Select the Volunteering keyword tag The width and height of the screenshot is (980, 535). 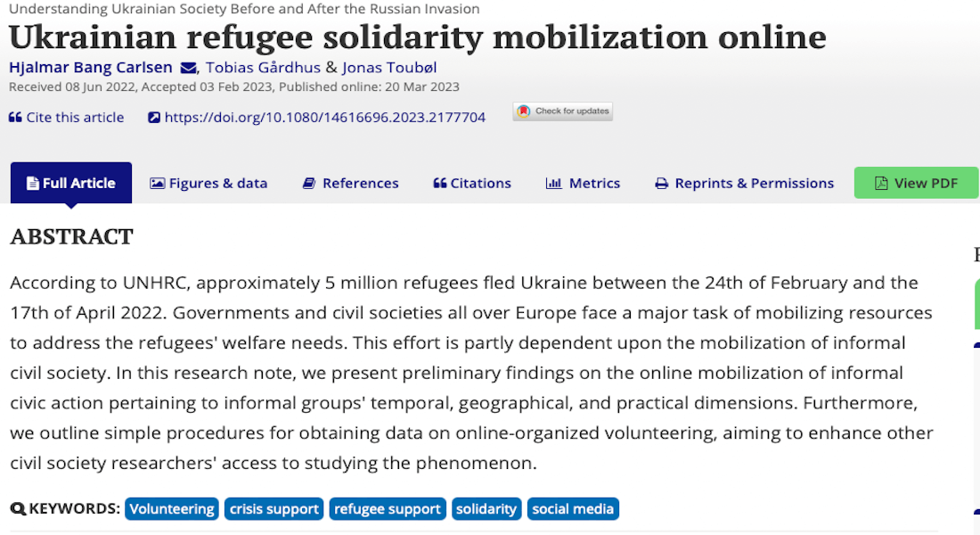(172, 509)
